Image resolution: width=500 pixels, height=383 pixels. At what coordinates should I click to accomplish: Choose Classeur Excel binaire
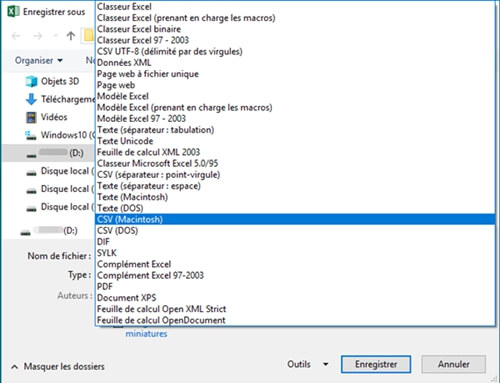click(x=295, y=29)
